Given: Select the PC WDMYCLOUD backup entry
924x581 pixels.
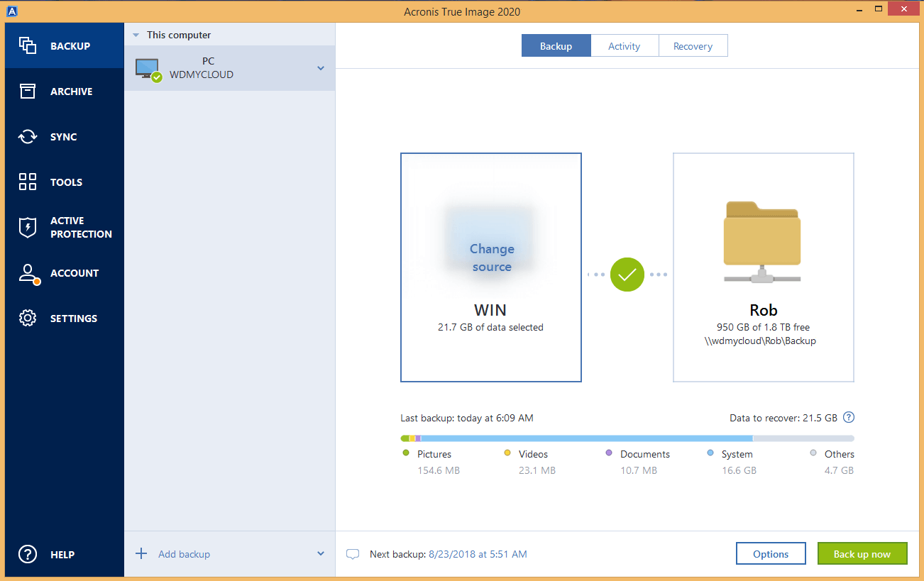Looking at the screenshot, I should pos(230,68).
